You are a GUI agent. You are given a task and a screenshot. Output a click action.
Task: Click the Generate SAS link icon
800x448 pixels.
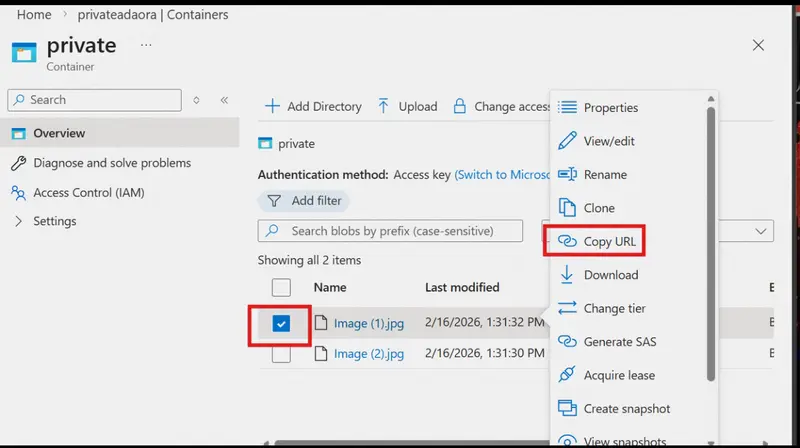[x=567, y=341]
